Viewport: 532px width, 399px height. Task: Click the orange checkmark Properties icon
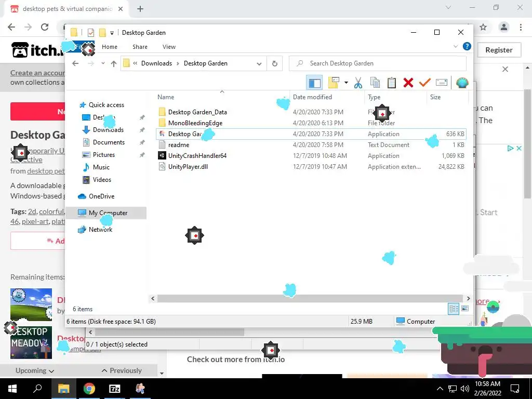(x=424, y=82)
